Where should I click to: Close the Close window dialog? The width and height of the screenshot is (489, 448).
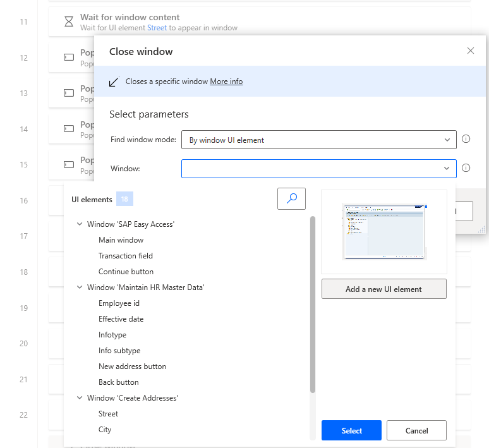tap(470, 51)
